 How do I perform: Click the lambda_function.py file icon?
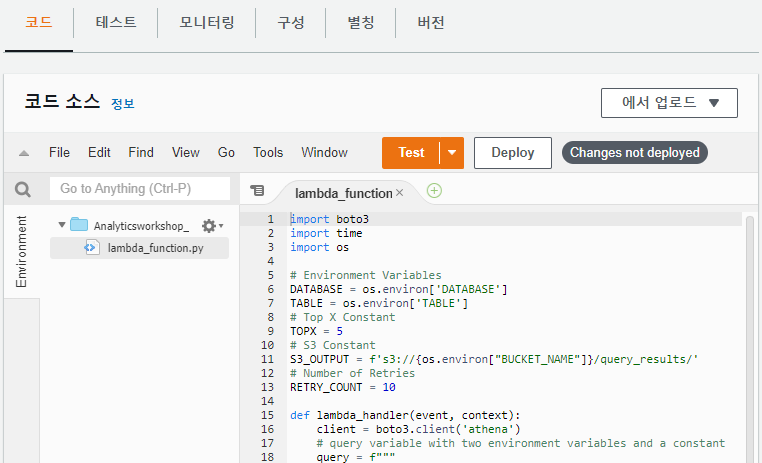tap(91, 248)
